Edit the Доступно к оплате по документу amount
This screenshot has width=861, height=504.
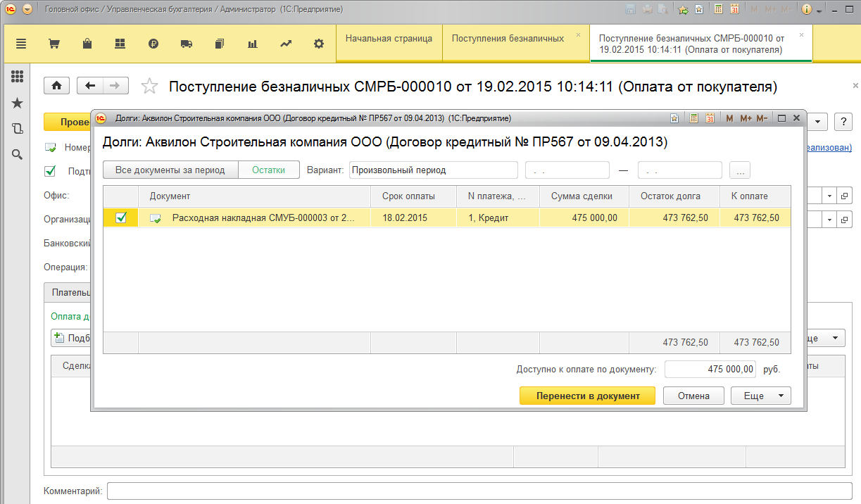pyautogui.click(x=710, y=369)
